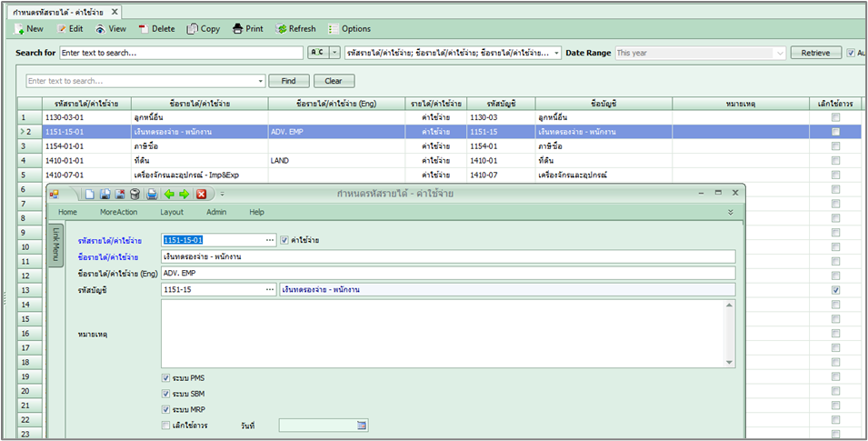Click the green forward arrow icon
Viewport: 868px width, 441px height.
tap(184, 194)
